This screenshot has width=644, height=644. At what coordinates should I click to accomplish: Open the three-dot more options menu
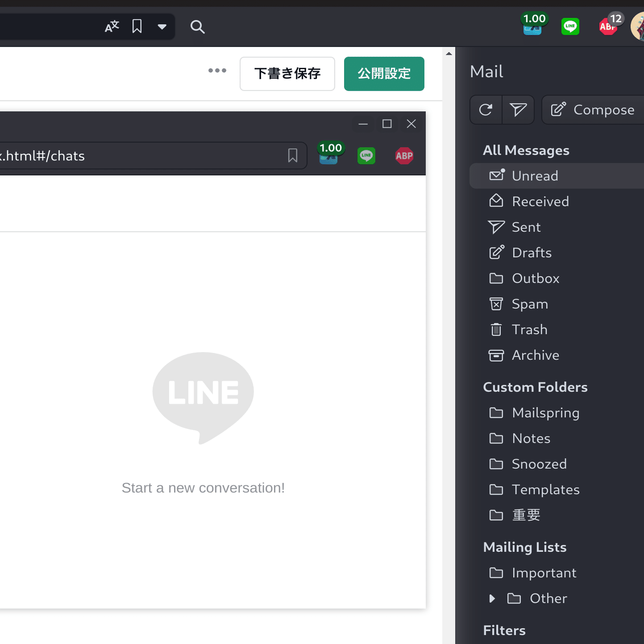click(x=217, y=71)
